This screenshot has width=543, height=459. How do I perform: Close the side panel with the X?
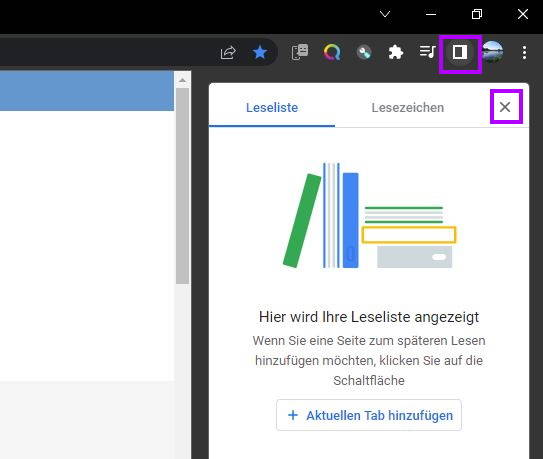[505, 107]
